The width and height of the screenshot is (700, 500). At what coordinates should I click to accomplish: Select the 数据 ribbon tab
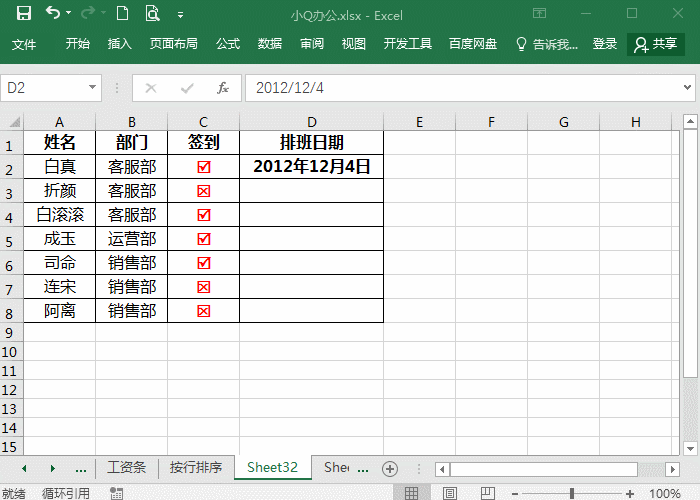[x=270, y=44]
